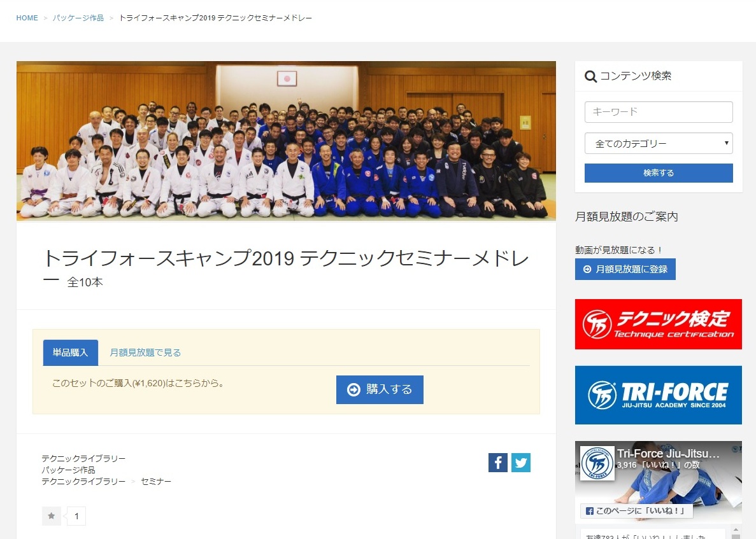Click the group photo header image
The width and height of the screenshot is (756, 539).
[286, 141]
